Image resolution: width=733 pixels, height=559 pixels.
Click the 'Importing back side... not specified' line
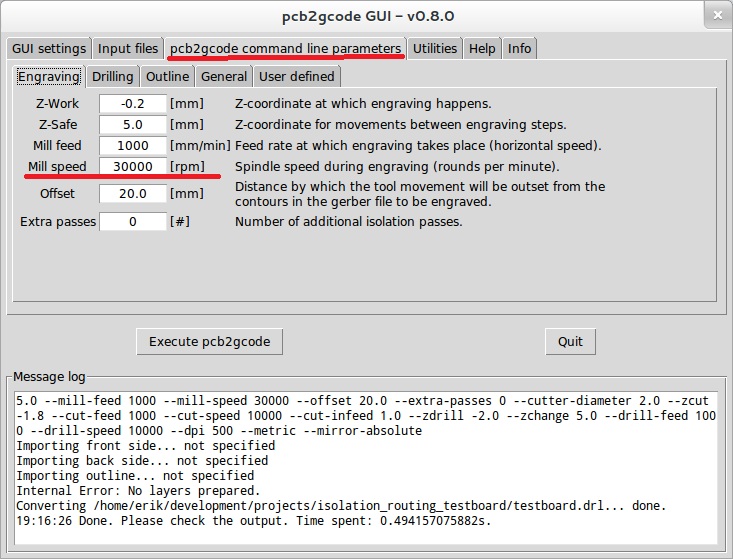click(x=142, y=461)
